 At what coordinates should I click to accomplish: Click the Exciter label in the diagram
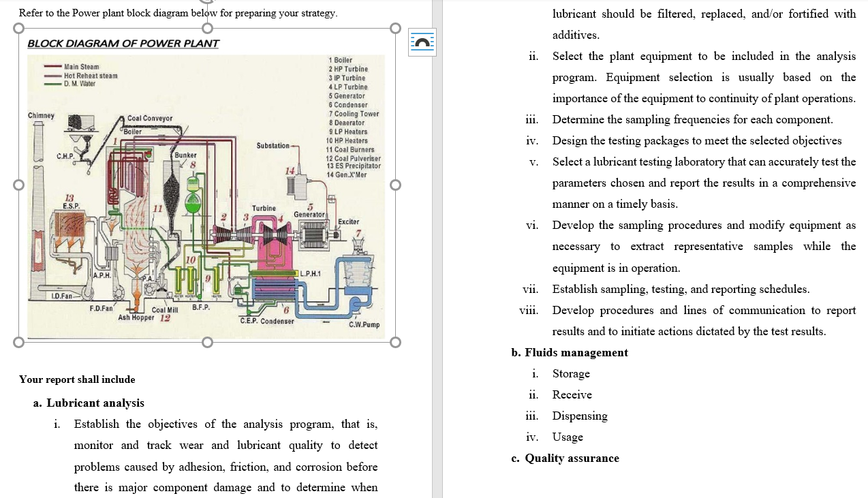(350, 221)
